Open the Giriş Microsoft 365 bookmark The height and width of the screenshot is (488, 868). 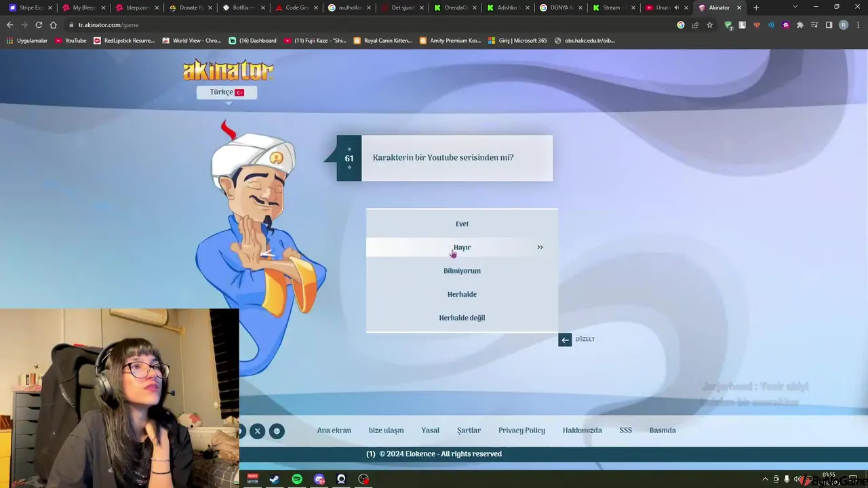tap(517, 41)
